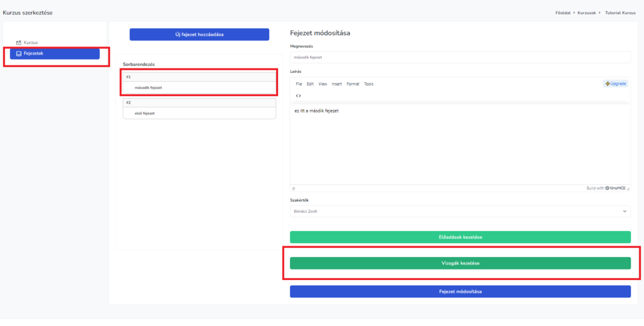The height and width of the screenshot is (326, 644).
Task: Click the Fejezetek book icon in sidebar
Action: point(19,53)
